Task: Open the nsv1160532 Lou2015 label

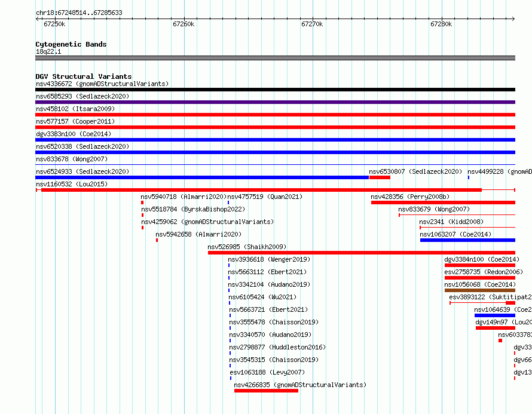Action: 72,184
